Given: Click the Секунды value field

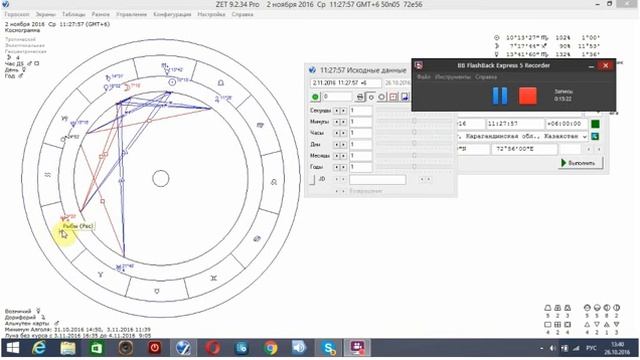Looking at the screenshot, I should [361, 111].
